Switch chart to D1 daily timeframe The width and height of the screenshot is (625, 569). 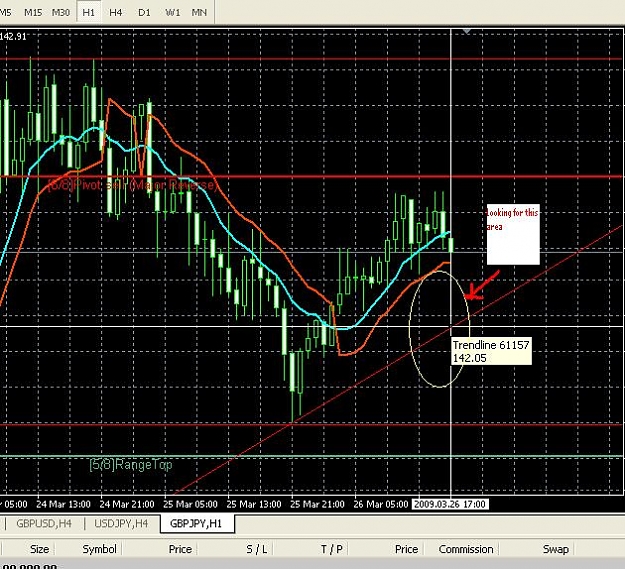pyautogui.click(x=144, y=12)
